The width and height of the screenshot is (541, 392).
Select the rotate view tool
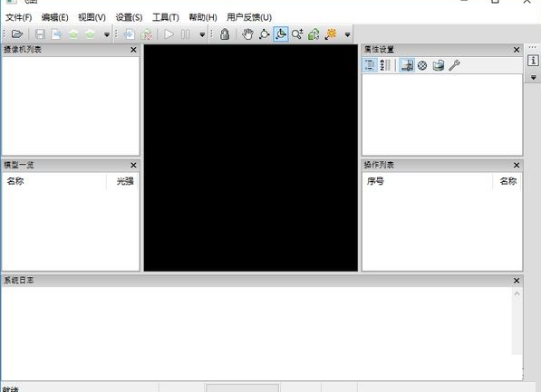[264, 34]
